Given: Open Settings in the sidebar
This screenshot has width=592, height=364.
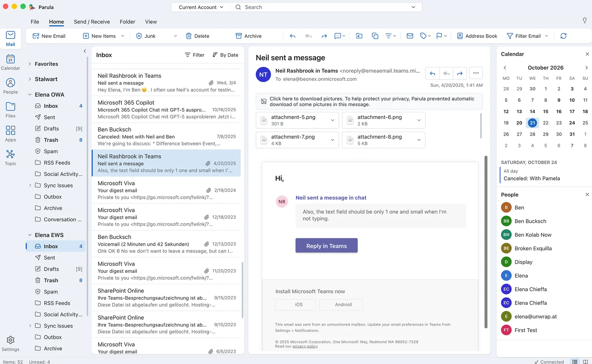Looking at the screenshot, I should click(10, 344).
